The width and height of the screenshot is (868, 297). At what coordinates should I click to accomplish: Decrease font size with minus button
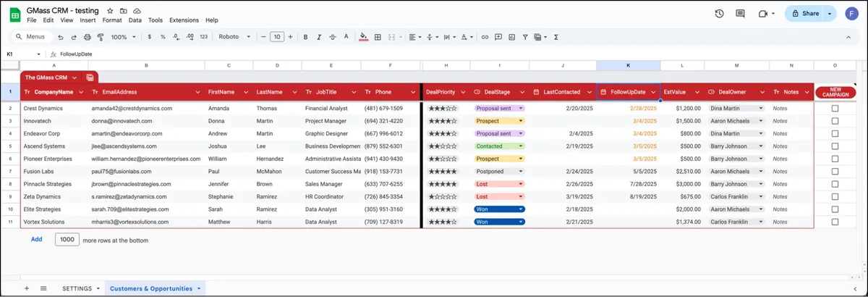(263, 37)
